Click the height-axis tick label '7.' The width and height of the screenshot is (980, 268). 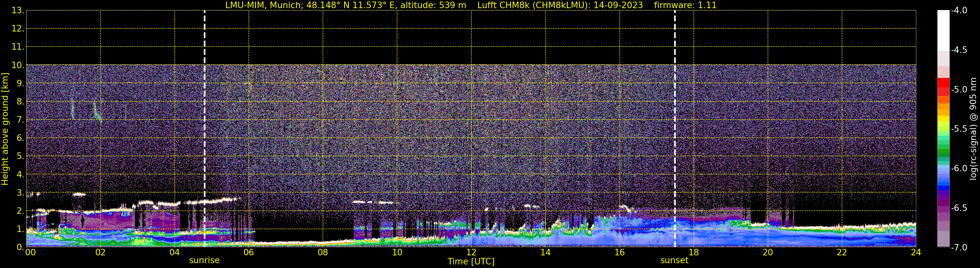20,120
